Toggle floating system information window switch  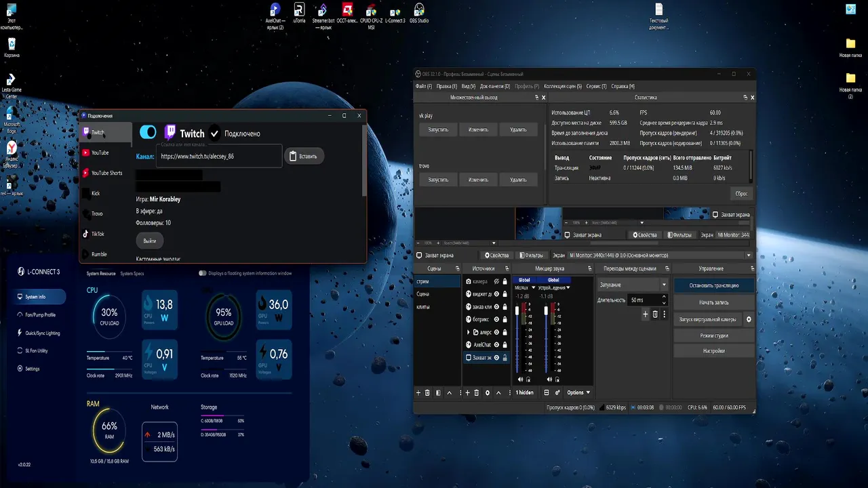(x=202, y=273)
